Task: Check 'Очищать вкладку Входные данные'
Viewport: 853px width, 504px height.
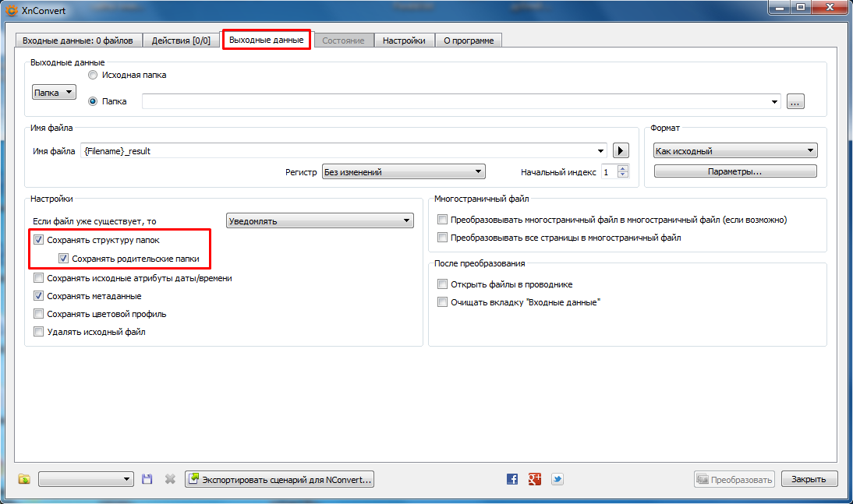Action: point(442,301)
